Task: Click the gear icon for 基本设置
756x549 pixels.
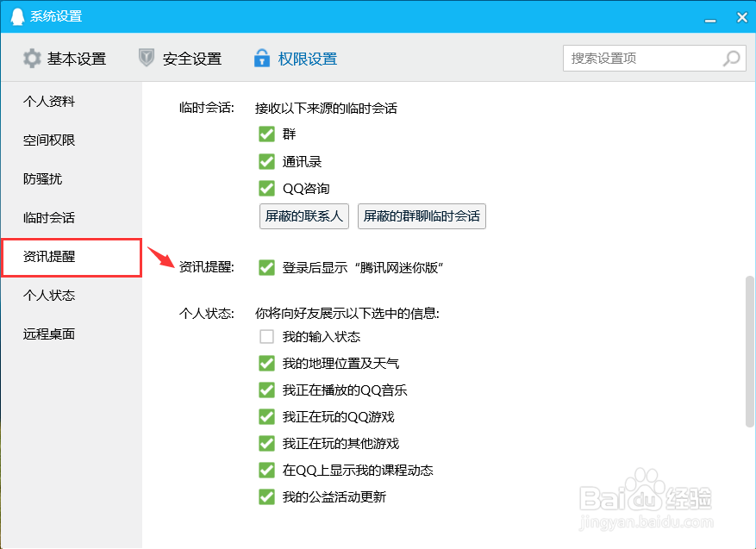Action: 32,59
